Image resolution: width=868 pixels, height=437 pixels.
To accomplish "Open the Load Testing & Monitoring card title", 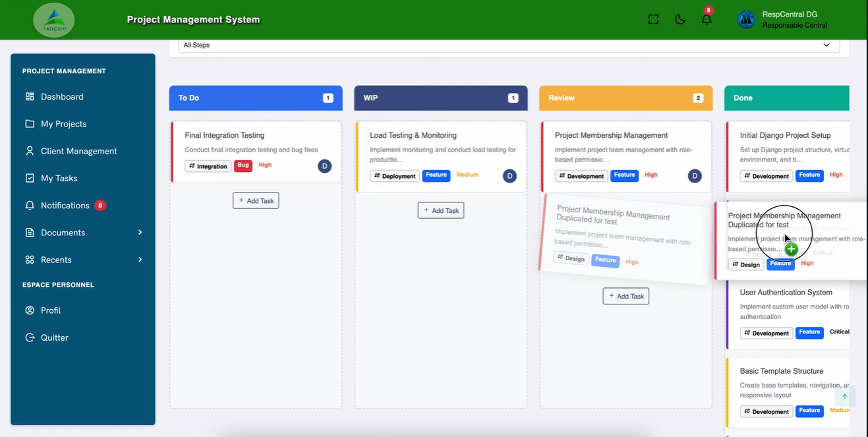I will pos(413,135).
